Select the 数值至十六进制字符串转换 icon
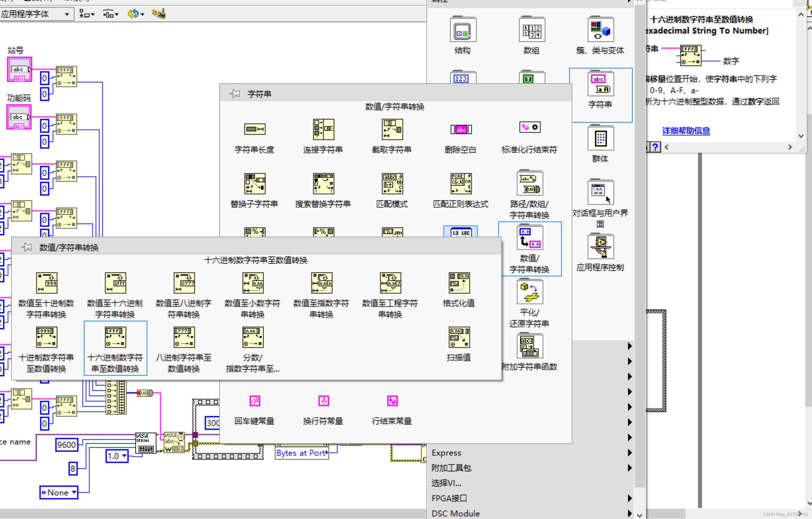 [115, 283]
